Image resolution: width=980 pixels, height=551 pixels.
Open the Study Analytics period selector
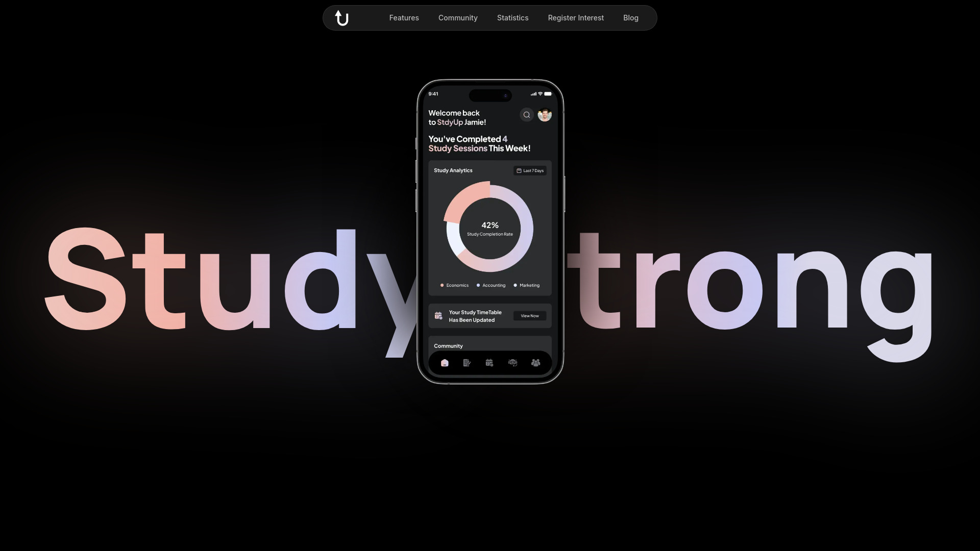(530, 171)
